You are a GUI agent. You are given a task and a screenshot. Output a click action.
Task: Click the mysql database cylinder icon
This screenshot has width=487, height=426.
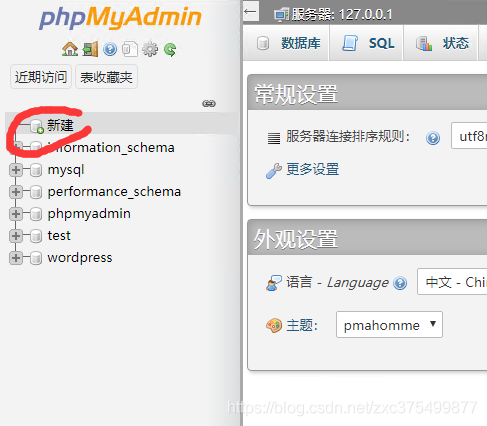[36, 170]
